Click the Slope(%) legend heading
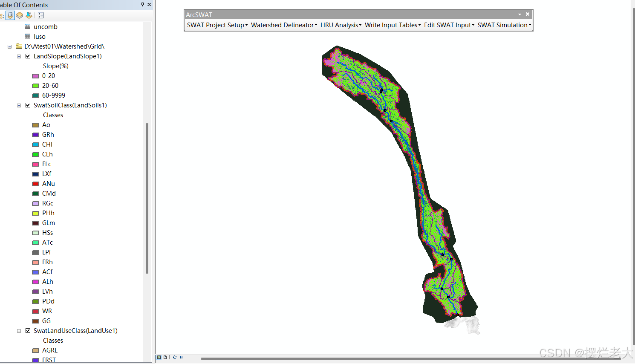635x364 pixels. 56,66
